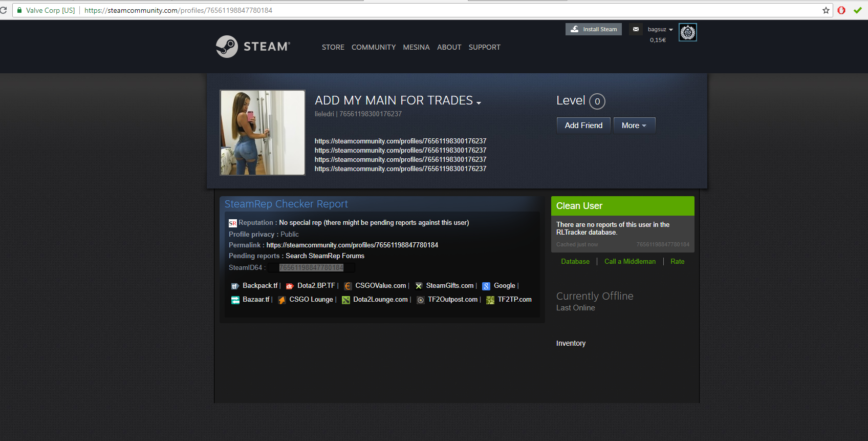Screen dimensions: 868x441
Task: Open the Bazaar.tf link
Action: coord(256,300)
